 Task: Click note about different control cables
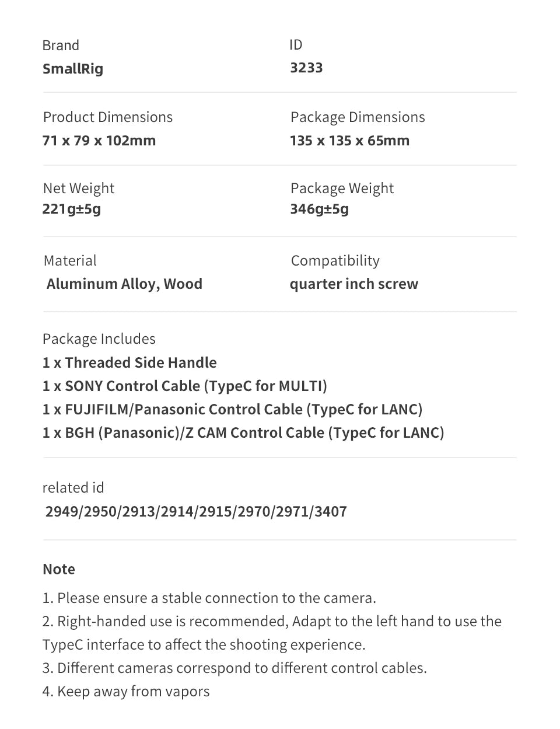pyautogui.click(x=235, y=668)
